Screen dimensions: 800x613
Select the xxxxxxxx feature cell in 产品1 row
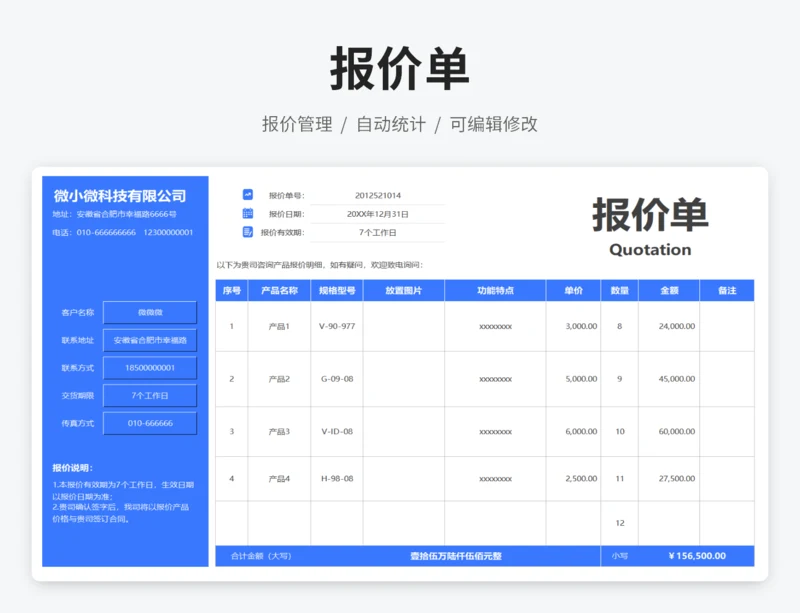(495, 326)
